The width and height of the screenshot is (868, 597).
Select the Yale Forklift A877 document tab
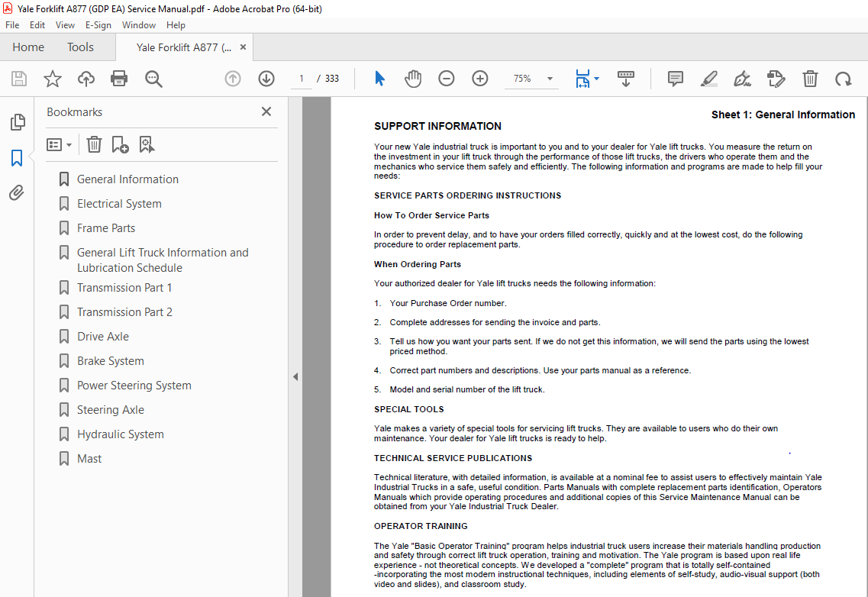183,47
